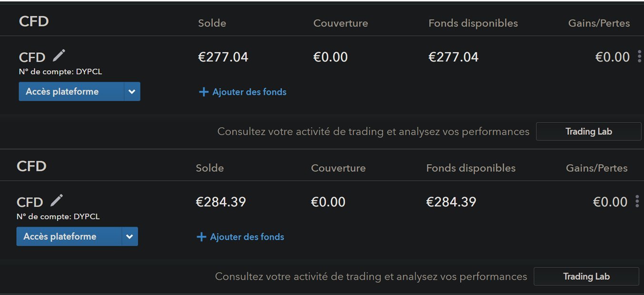Click the pencil edit icon for the €284.39 account

point(57,200)
